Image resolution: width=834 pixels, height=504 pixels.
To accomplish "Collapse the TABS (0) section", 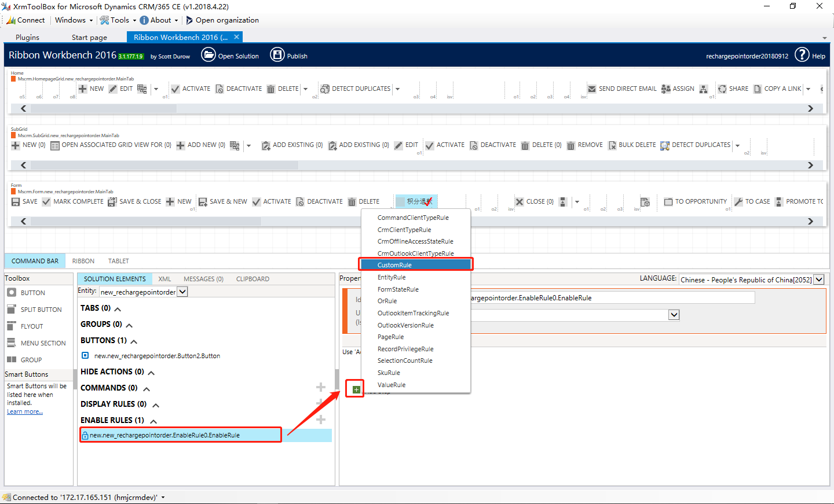I will point(118,309).
